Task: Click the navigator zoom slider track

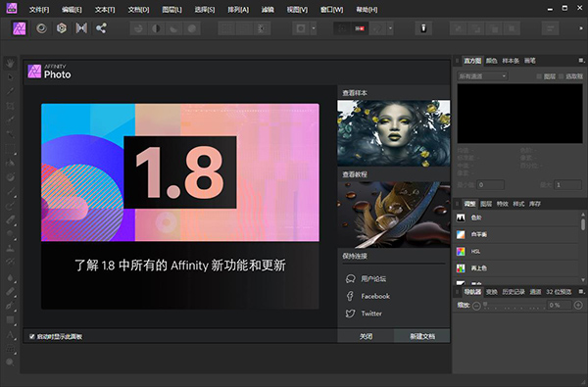Action: [514, 306]
